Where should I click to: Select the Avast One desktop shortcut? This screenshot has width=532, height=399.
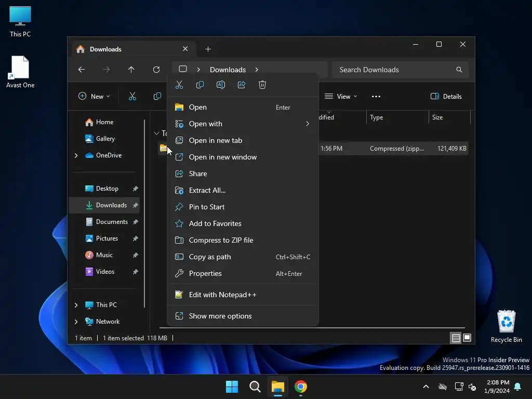point(20,72)
